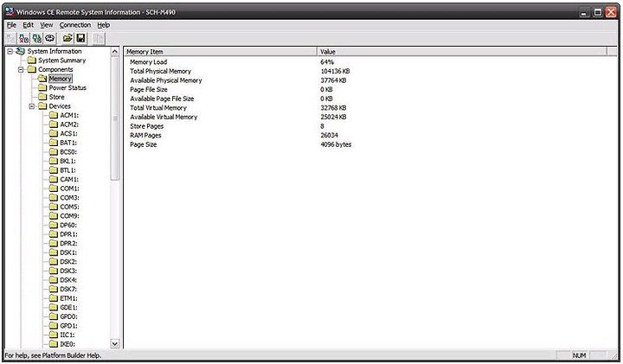Select the Components tree item
Viewport: 623px width, 364px height.
point(55,69)
